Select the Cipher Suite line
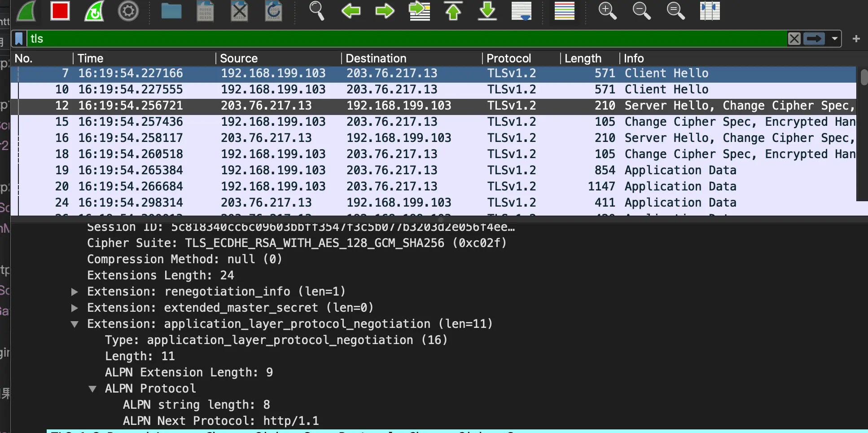 (x=297, y=243)
